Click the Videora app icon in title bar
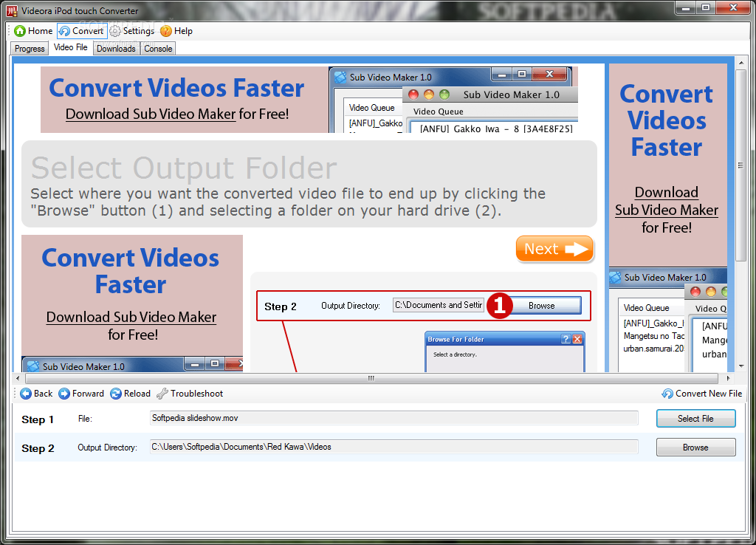 click(x=12, y=10)
